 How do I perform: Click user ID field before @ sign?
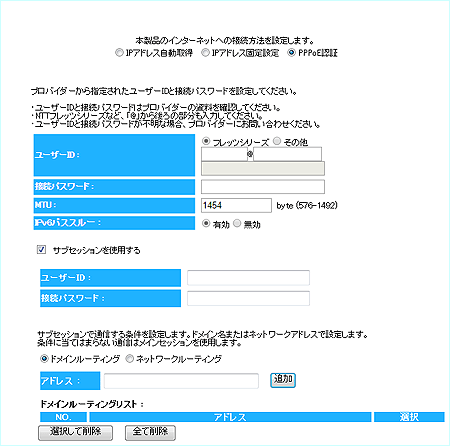[224, 154]
